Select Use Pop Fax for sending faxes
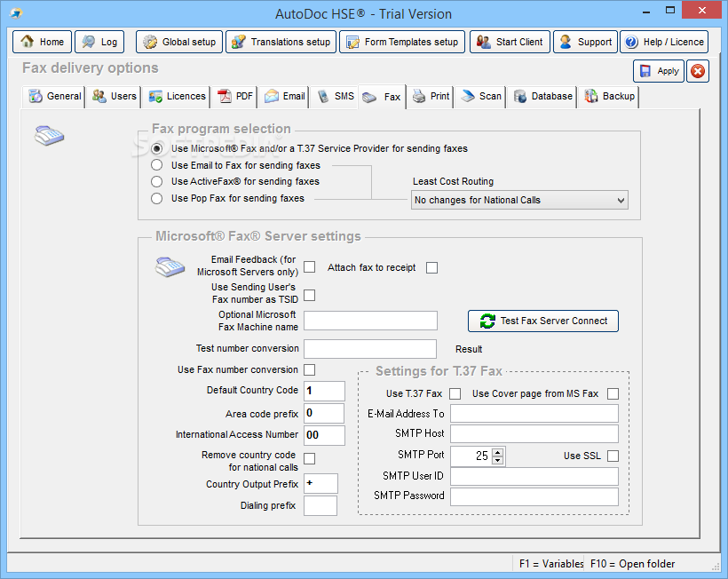The image size is (728, 579). (x=156, y=198)
